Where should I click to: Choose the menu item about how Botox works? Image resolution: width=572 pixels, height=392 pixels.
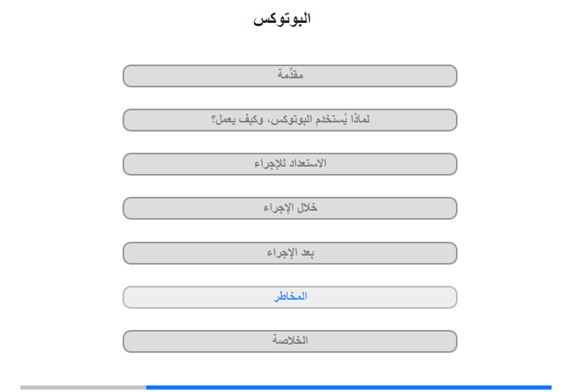pyautogui.click(x=290, y=119)
